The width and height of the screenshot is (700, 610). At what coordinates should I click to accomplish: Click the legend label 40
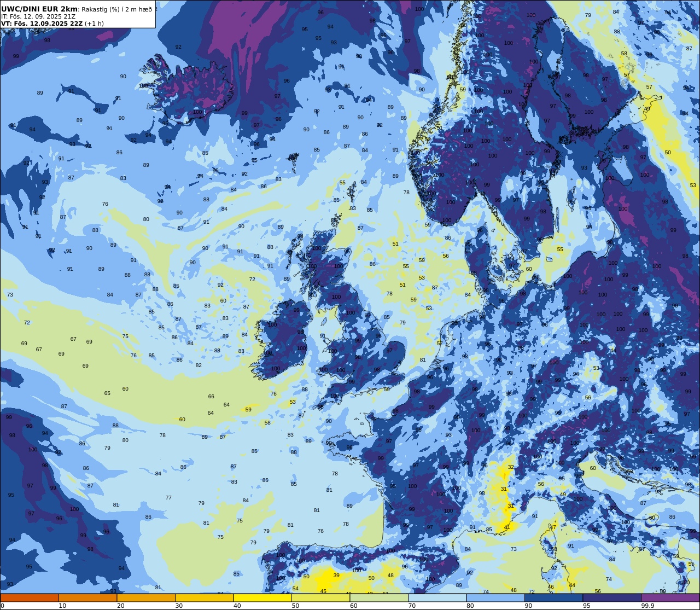(237, 606)
